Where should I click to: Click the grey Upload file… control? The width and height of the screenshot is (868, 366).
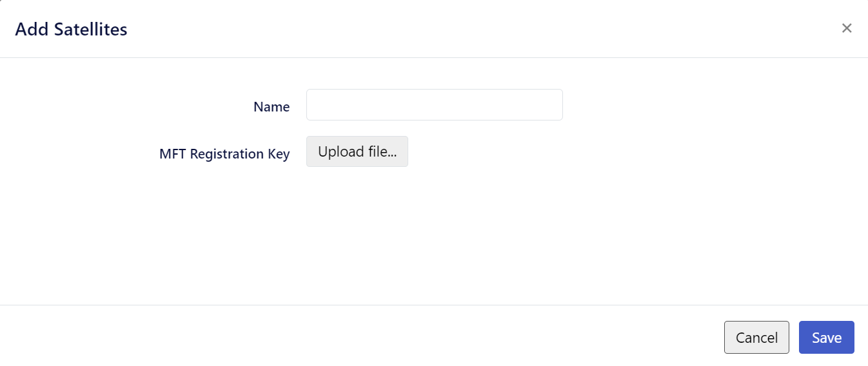tap(357, 151)
